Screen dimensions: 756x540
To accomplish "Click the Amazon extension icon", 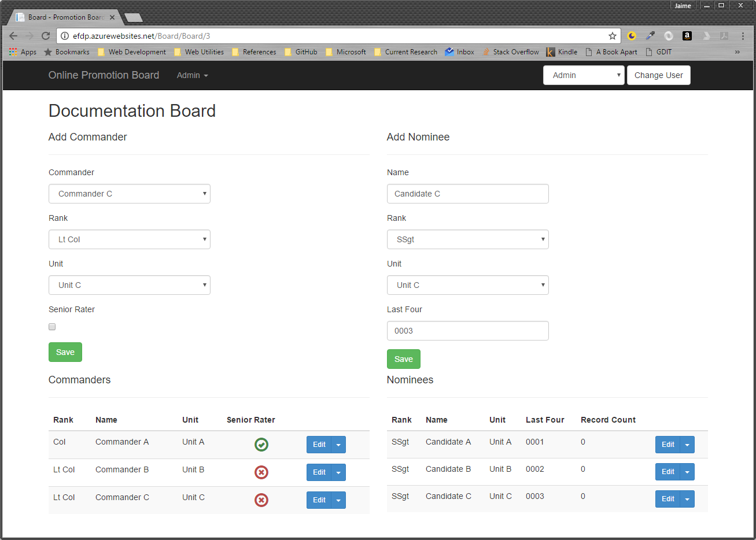I will click(687, 36).
